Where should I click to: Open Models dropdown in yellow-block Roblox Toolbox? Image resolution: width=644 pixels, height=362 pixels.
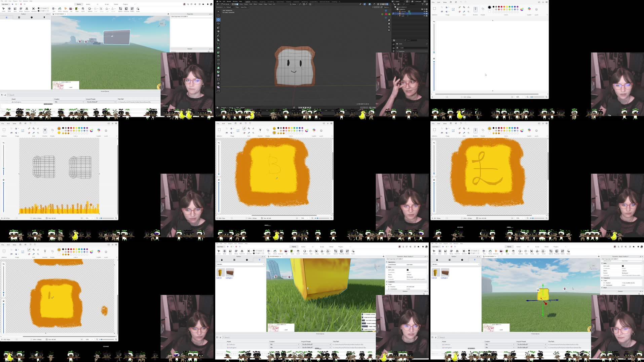point(240,264)
